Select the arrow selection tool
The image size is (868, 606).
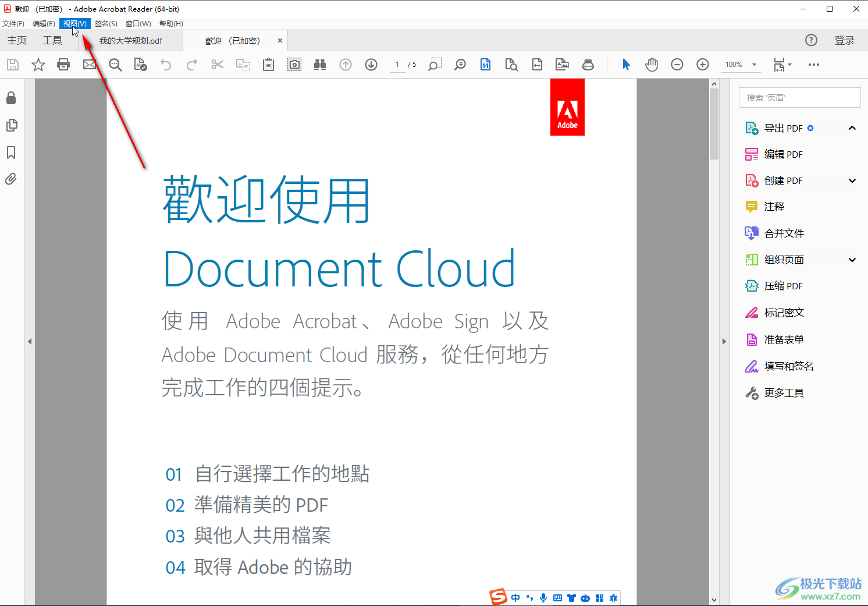(x=626, y=65)
